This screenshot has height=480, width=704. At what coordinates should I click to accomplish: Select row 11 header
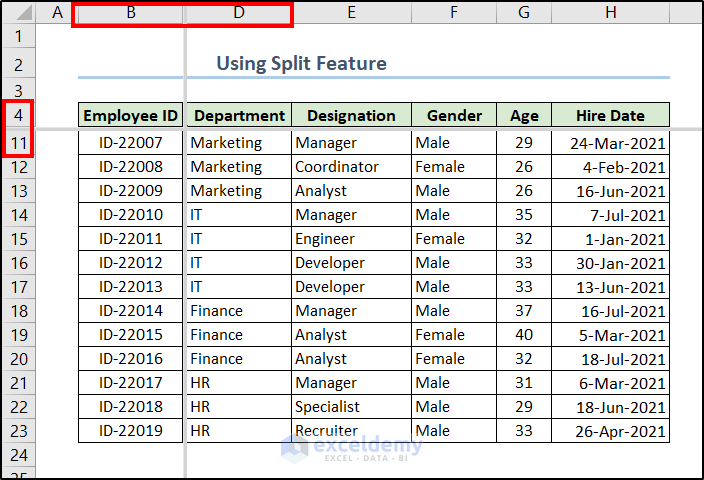18,143
